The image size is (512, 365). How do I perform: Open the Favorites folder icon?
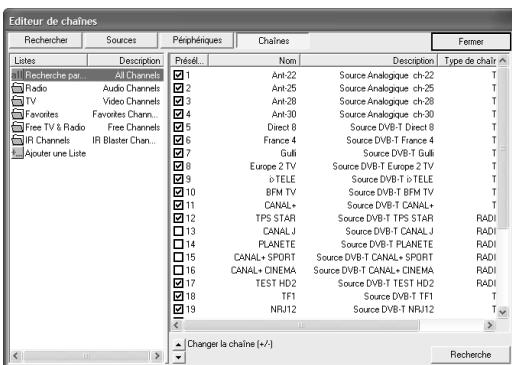18,114
